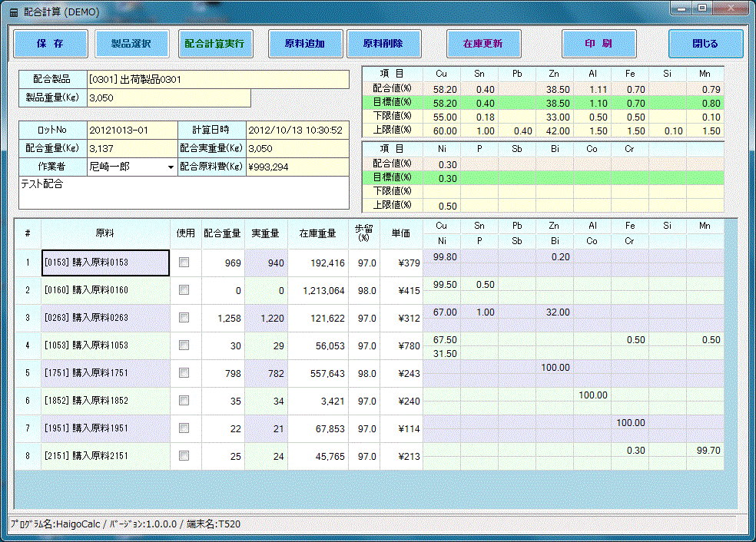Image resolution: width=756 pixels, height=542 pixels.
Task: Select row [1053] 購入原料1053
Action: [x=105, y=345]
